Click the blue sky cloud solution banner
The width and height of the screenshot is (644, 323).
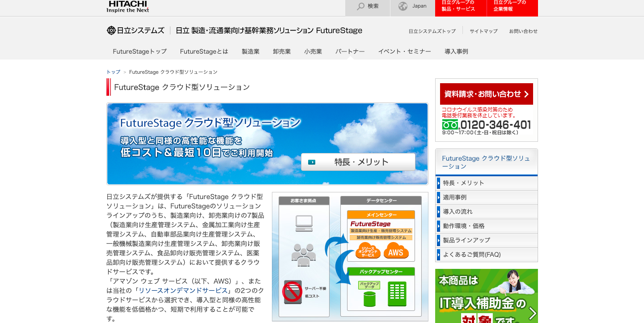[x=267, y=144]
